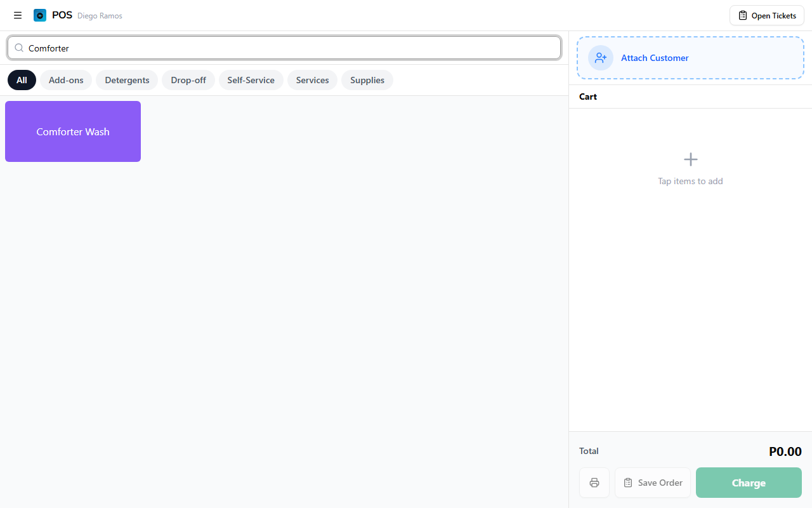812x508 pixels.
Task: Switch to the Detergents category
Action: [127, 80]
